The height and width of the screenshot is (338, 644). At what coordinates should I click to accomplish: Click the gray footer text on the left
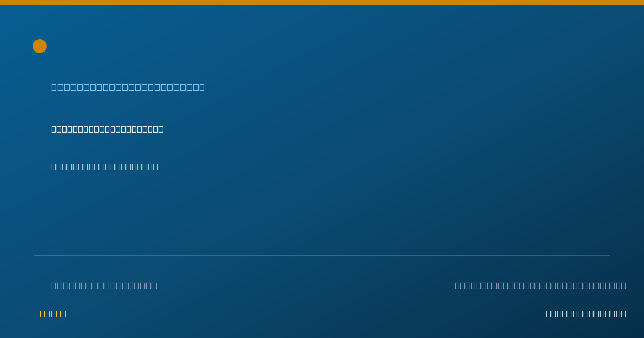(x=104, y=285)
